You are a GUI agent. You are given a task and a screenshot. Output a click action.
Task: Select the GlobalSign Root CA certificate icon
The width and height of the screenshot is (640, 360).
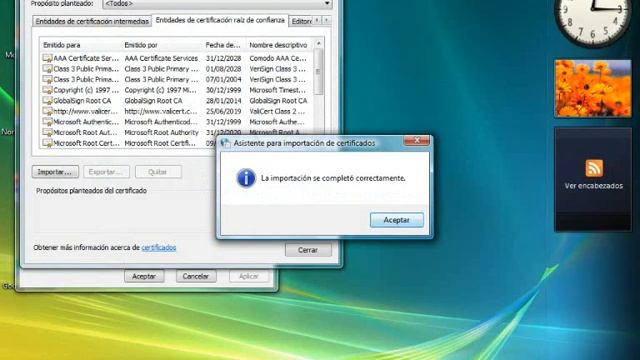pos(47,100)
